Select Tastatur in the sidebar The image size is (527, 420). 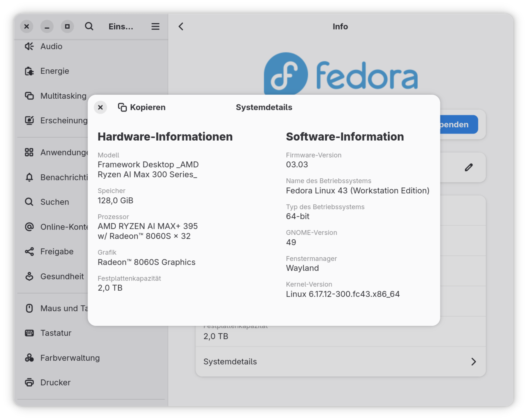pyautogui.click(x=56, y=333)
